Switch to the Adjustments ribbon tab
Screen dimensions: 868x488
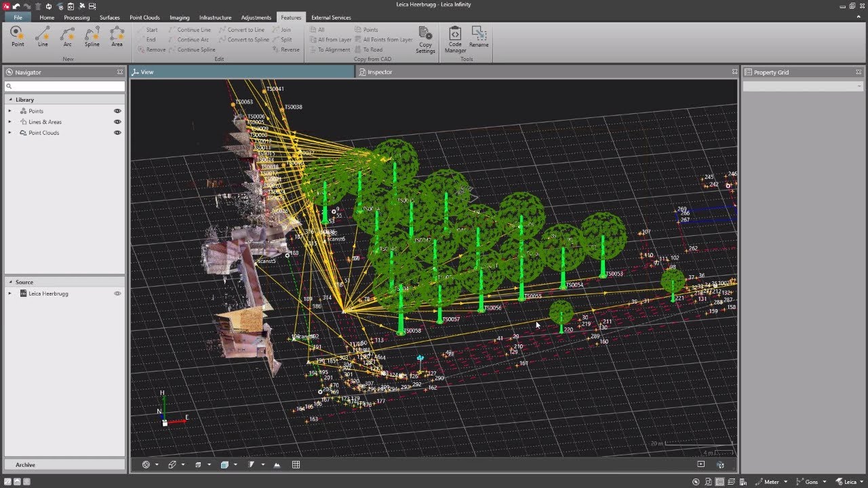256,18
